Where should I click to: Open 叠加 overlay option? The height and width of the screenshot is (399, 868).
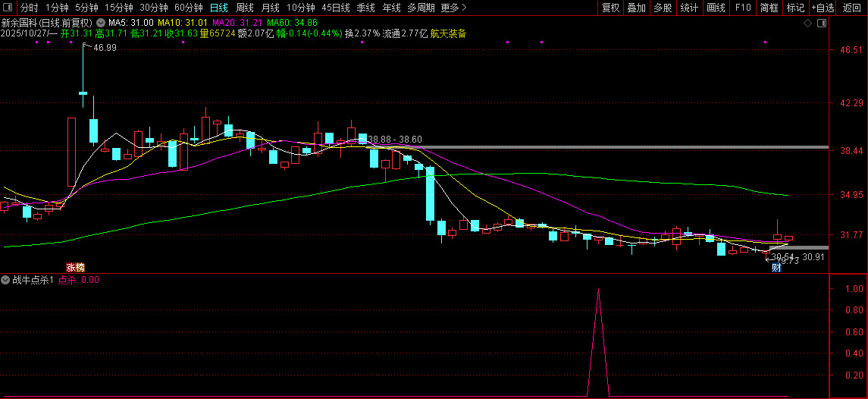point(636,8)
